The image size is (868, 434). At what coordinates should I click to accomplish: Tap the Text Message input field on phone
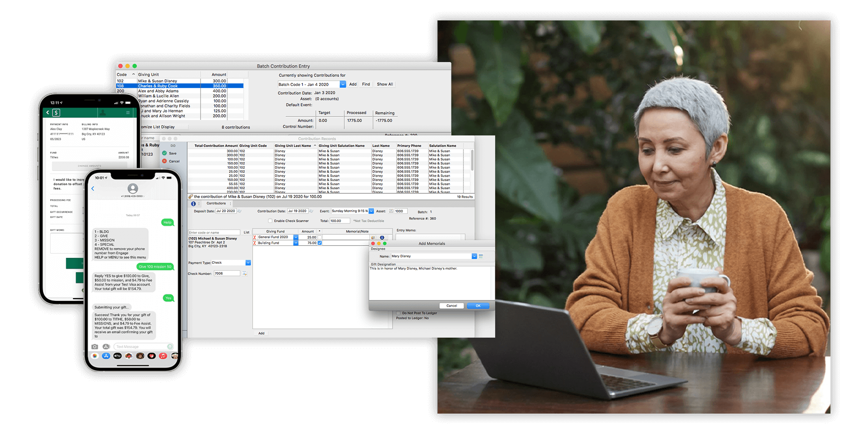click(144, 346)
